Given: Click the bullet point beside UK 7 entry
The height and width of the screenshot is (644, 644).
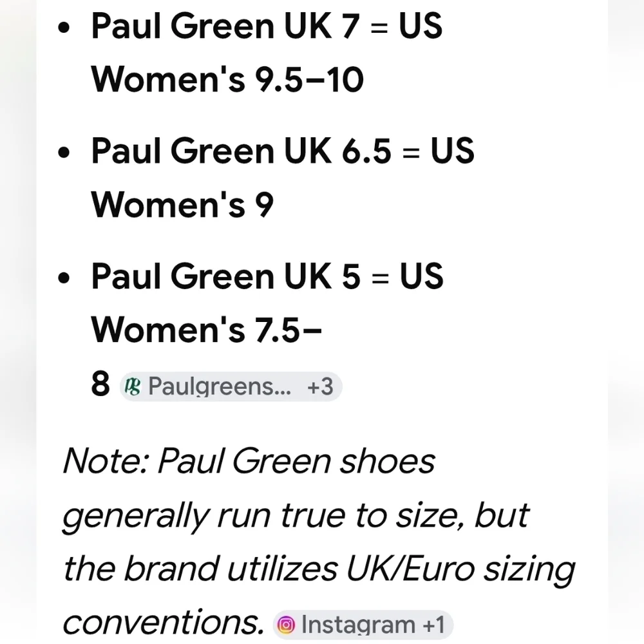Looking at the screenshot, I should click(64, 28).
